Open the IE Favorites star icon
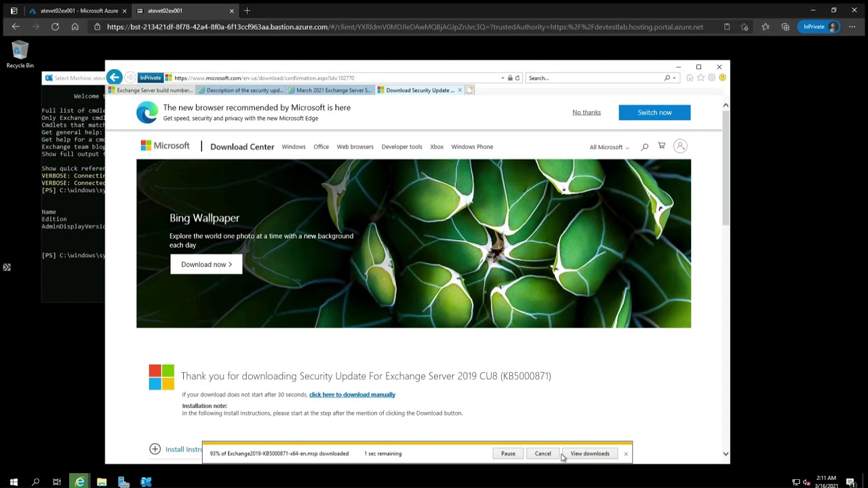The image size is (868, 488). [x=701, y=78]
